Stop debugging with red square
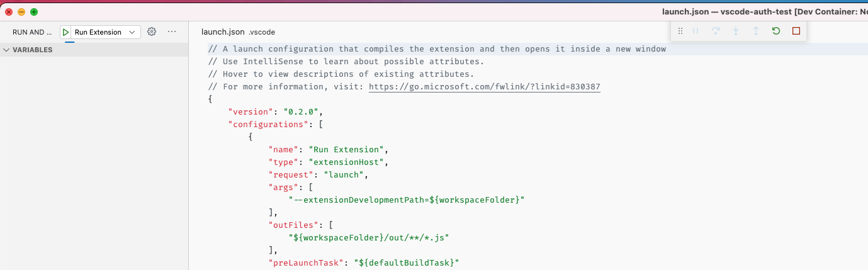 click(796, 31)
